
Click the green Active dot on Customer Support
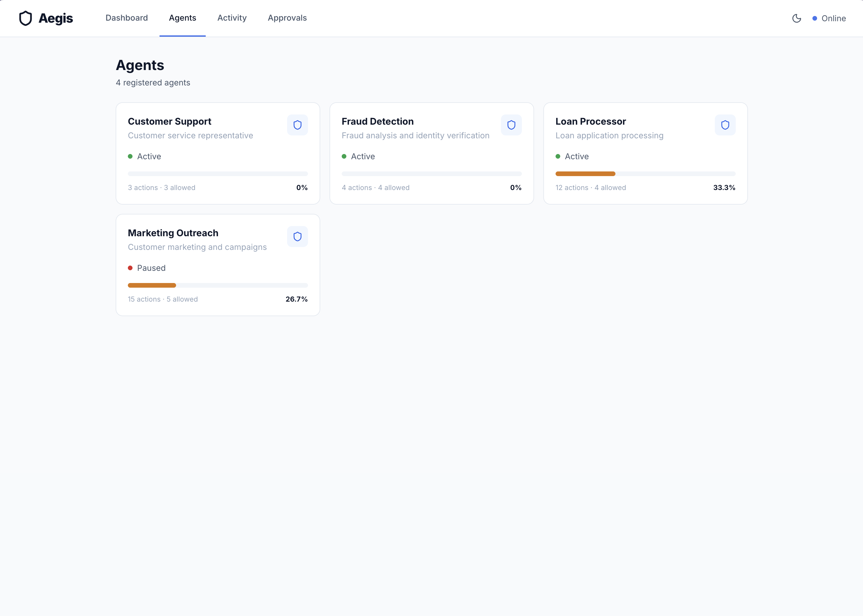click(x=130, y=156)
